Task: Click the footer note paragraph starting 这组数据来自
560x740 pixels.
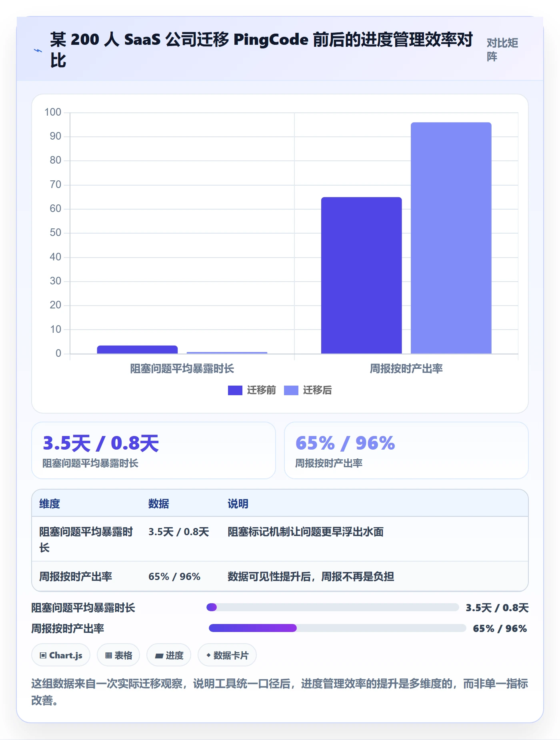Action: [280, 692]
